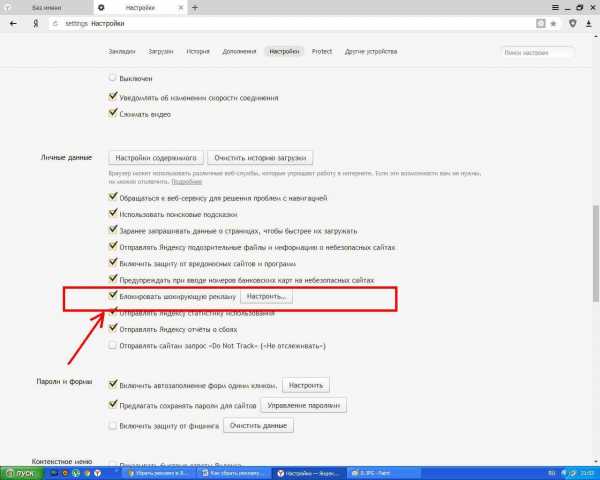Toggle 'Предупреждать при вводе номеров банковских карт'
The width and height of the screenshot is (600, 480).
coord(112,279)
